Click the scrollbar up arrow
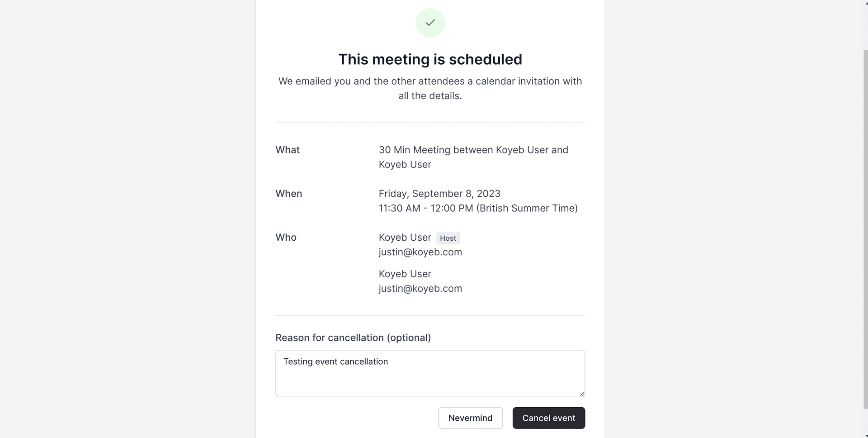The width and height of the screenshot is (868, 438). 865,2
